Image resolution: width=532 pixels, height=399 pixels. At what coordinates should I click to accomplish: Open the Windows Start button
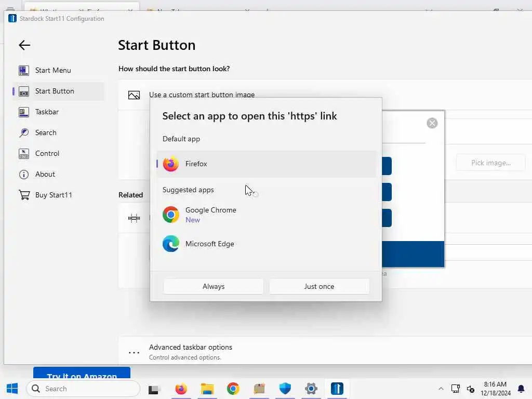(x=12, y=389)
